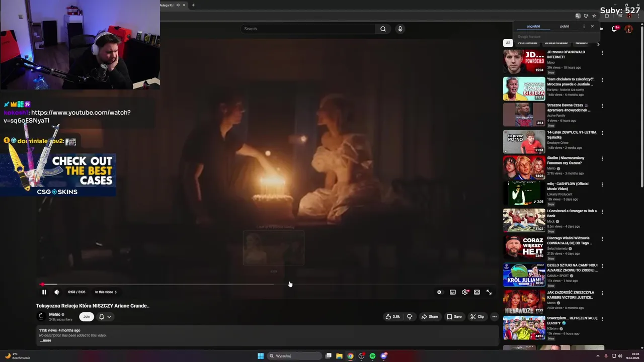
Task: Open a new browser tab
Action: click(x=193, y=5)
